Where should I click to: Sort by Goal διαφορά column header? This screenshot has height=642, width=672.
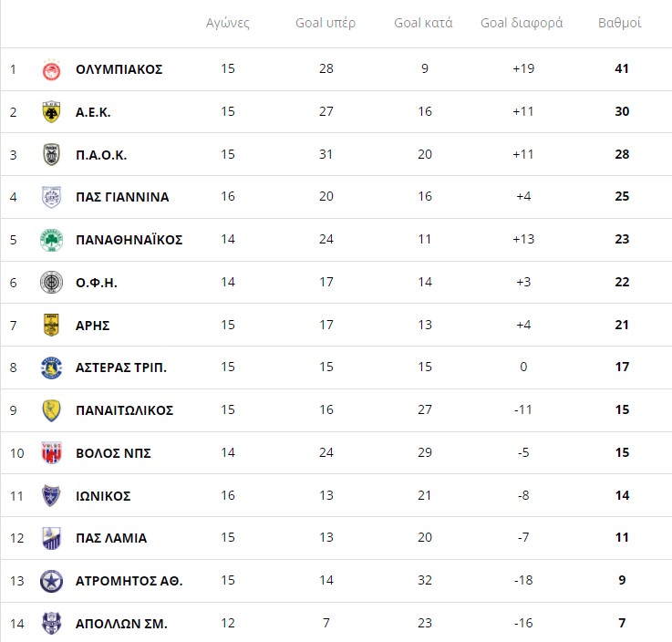[522, 23]
